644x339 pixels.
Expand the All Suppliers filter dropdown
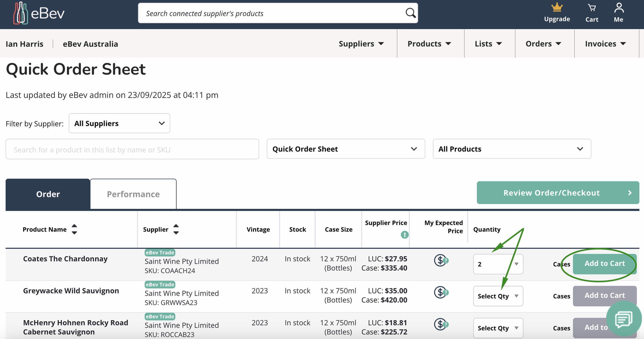(x=119, y=123)
